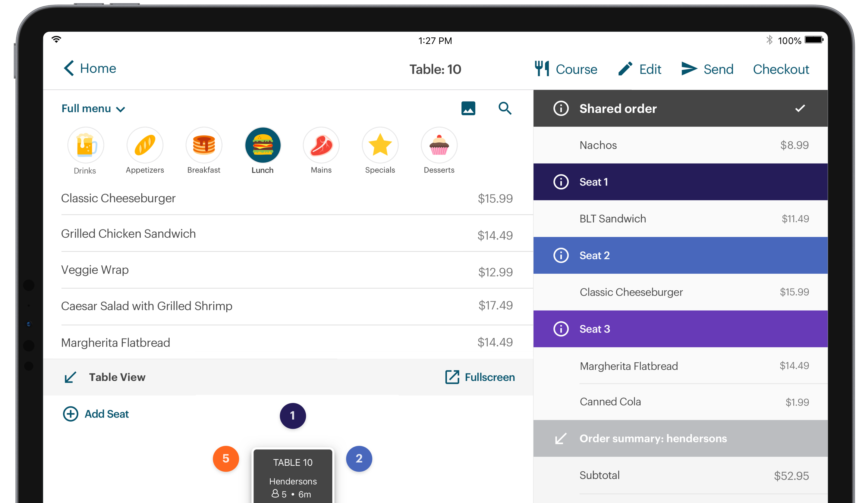Open Seat 2 info icon
868x503 pixels.
[x=561, y=255]
